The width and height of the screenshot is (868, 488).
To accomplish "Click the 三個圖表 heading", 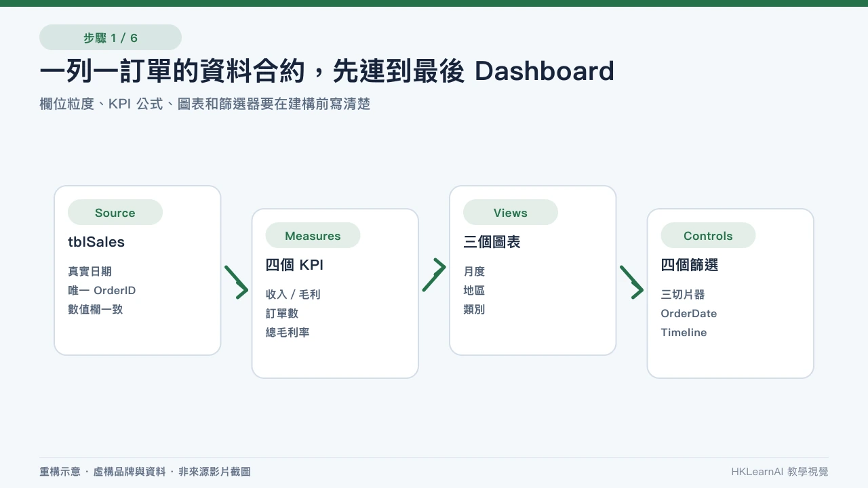I will click(x=492, y=242).
